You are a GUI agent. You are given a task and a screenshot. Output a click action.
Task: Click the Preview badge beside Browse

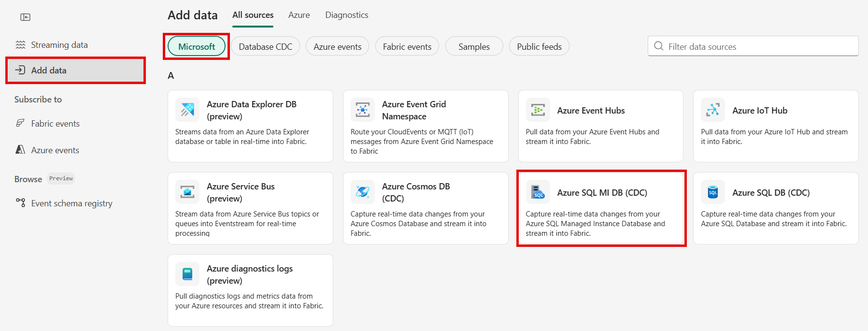pos(61,178)
